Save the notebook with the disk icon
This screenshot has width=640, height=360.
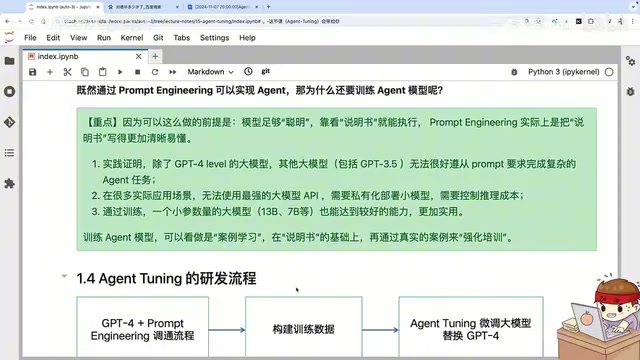pyautogui.click(x=33, y=72)
